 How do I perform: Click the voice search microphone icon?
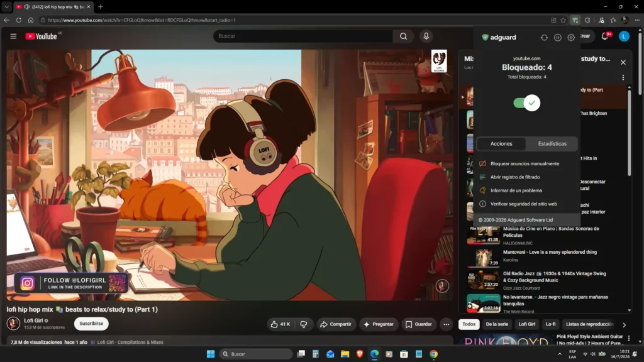click(x=426, y=36)
